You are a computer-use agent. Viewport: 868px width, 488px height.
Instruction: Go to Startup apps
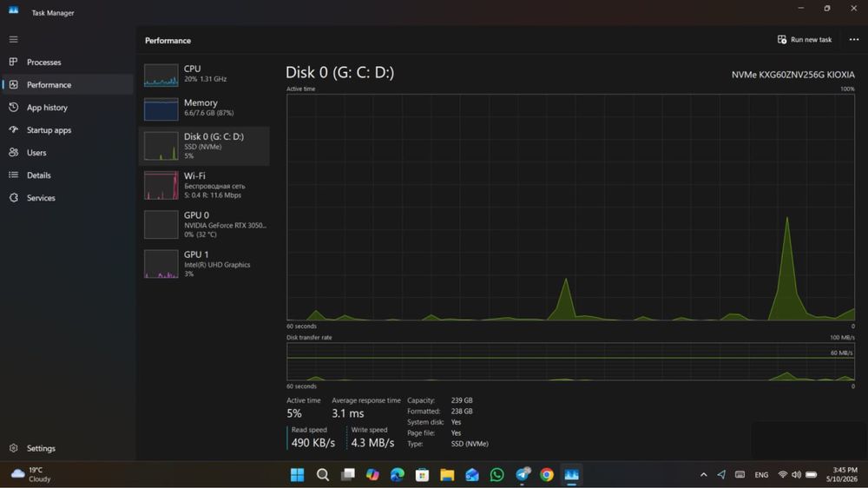pyautogui.click(x=68, y=130)
